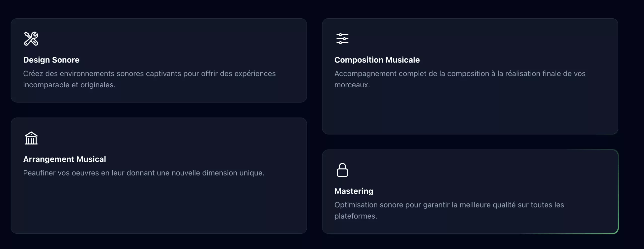The image size is (644, 249).
Task: Select the Mastering heading
Action: tap(354, 191)
